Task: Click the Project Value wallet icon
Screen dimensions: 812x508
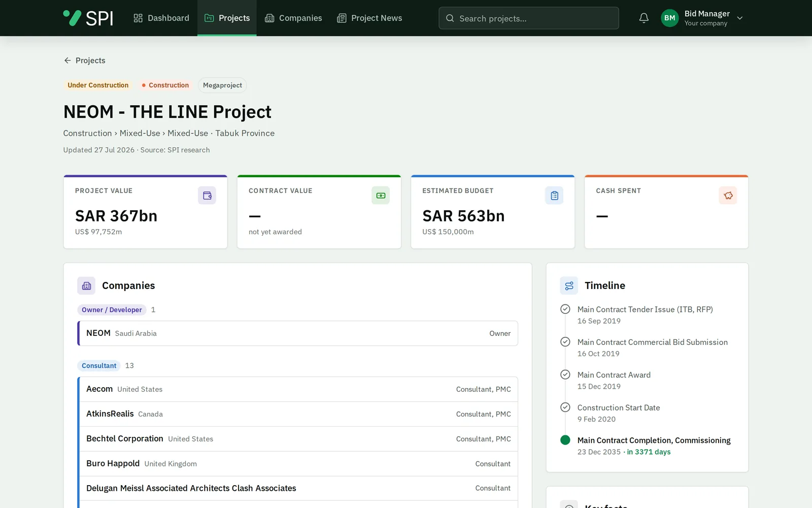Action: click(207, 195)
